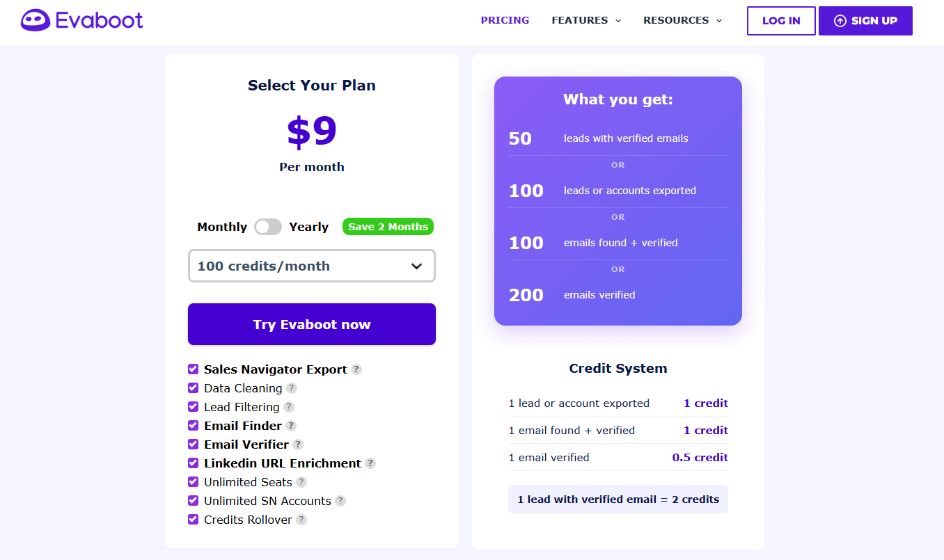Screen dimensions: 944x560
Task: Uncheck the Unlimited Seats checkbox
Action: [x=194, y=482]
